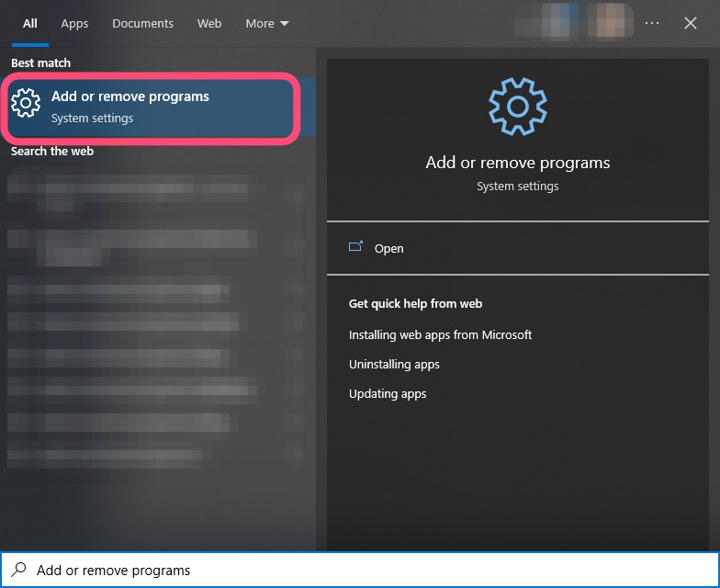Click the large blue gear icon in preview

(518, 107)
